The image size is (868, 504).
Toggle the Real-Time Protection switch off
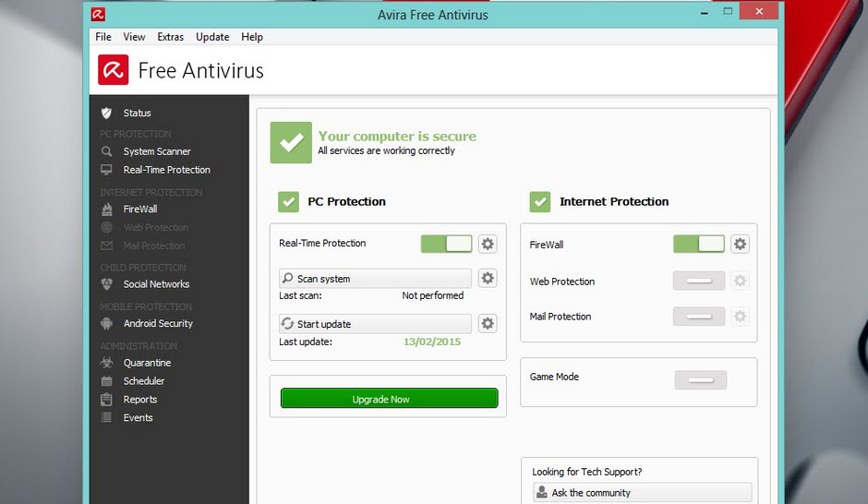pyautogui.click(x=446, y=244)
